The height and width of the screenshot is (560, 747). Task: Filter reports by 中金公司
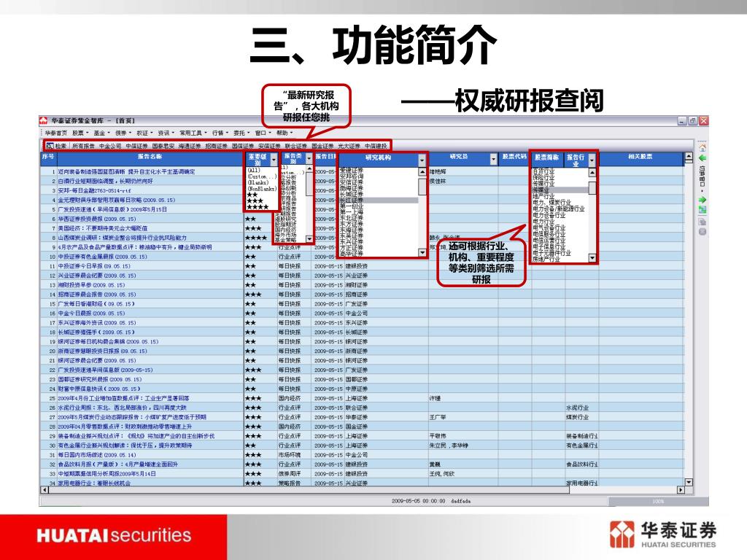click(x=110, y=146)
